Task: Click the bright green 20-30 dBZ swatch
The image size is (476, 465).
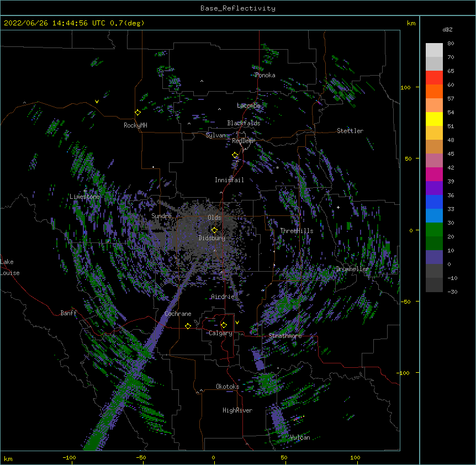Action: pyautogui.click(x=434, y=230)
